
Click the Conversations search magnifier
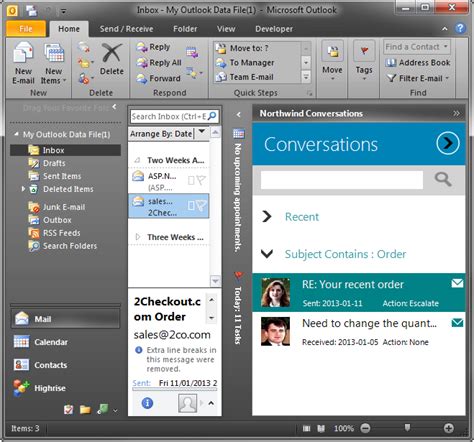443,179
